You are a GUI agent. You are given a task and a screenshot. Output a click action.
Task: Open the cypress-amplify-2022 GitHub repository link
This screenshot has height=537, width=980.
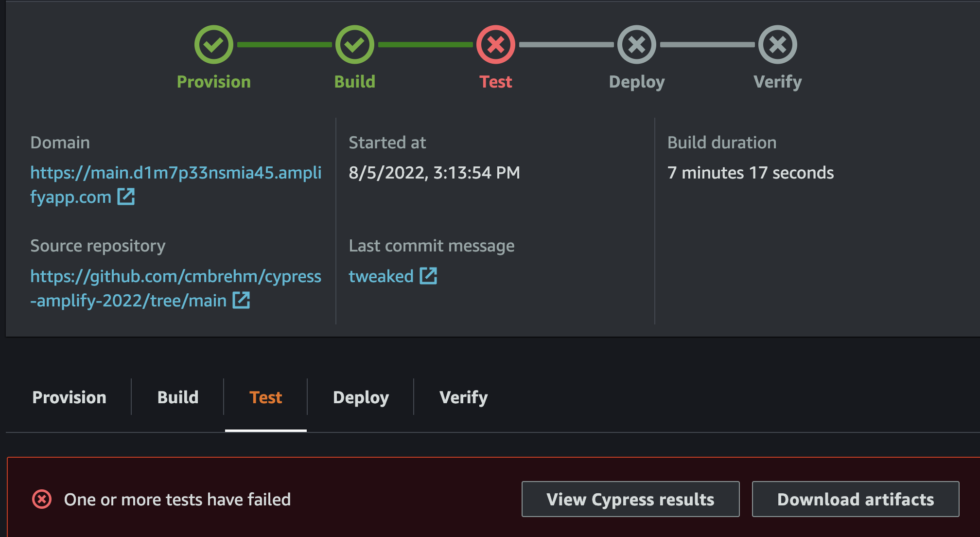(x=175, y=276)
